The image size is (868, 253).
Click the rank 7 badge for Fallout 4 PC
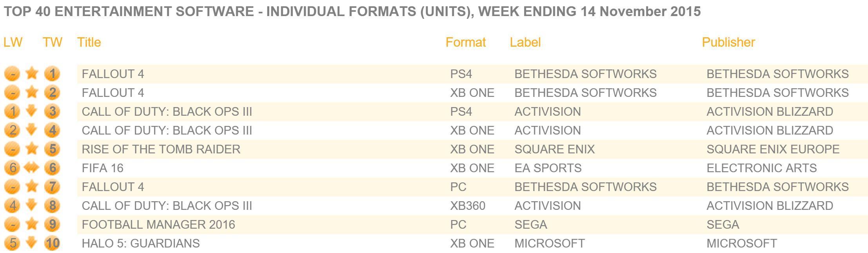point(52,187)
